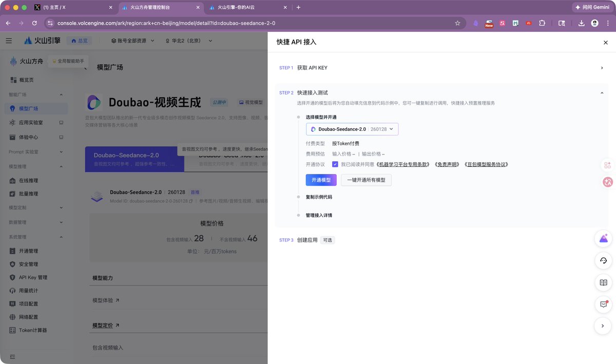Click the grid widget floating icon
Viewport: 616px width, 364px height.
coord(607,165)
